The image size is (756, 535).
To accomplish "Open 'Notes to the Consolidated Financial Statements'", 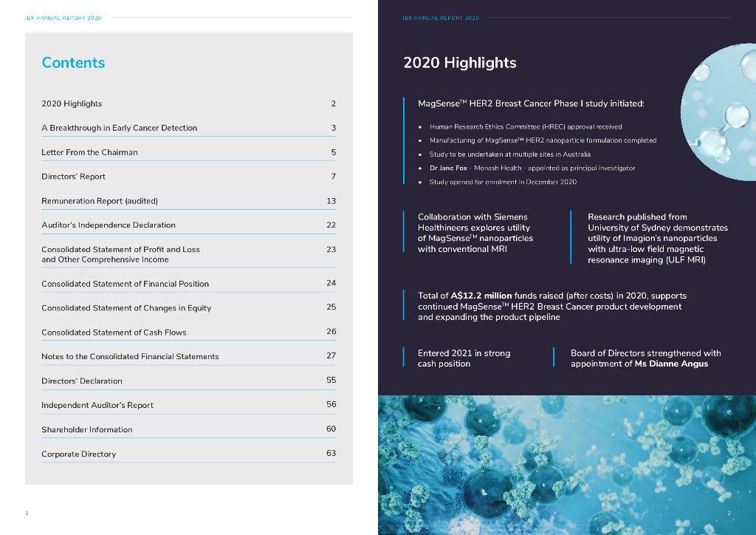I will 188,356.
